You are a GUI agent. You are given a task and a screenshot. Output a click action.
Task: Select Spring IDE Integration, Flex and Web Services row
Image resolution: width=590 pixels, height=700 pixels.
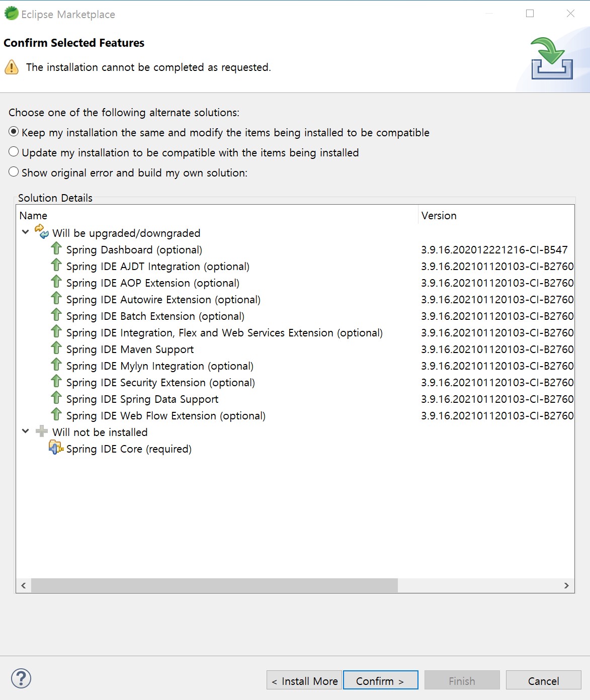pyautogui.click(x=224, y=333)
